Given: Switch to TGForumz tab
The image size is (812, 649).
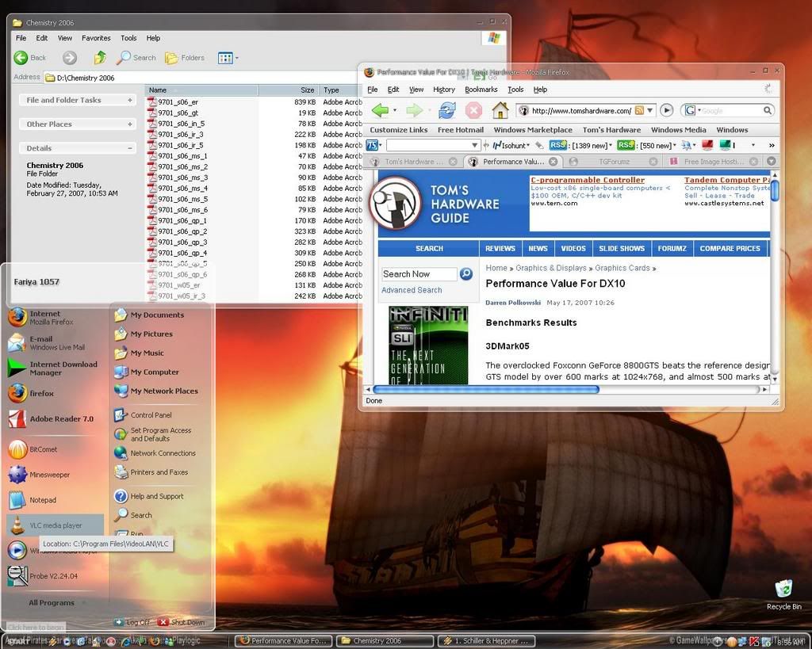Looking at the screenshot, I should [613, 162].
